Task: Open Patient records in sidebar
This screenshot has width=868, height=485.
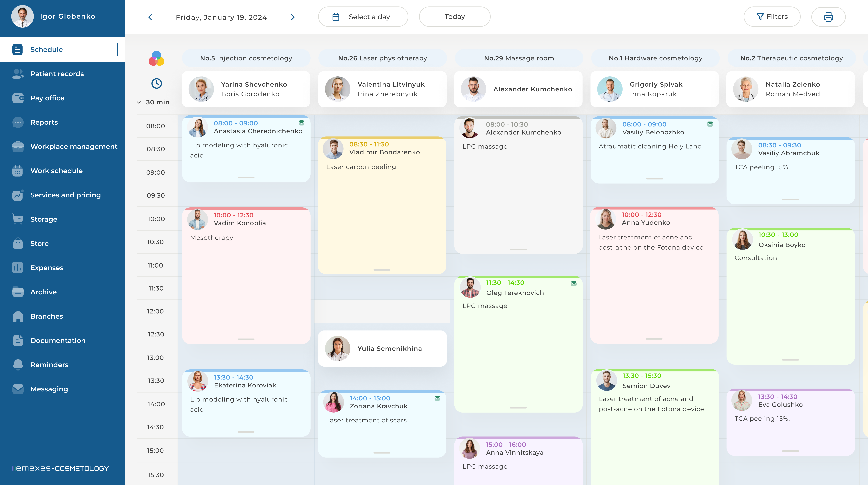Action: click(x=57, y=74)
